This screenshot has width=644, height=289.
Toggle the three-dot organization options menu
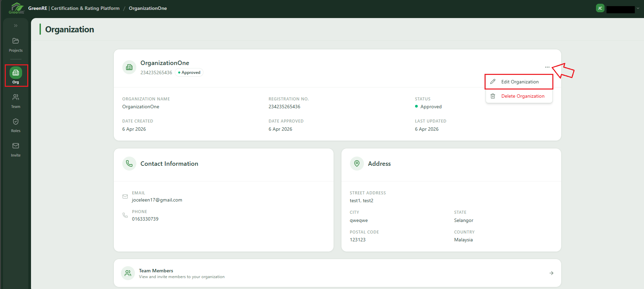[x=547, y=67]
